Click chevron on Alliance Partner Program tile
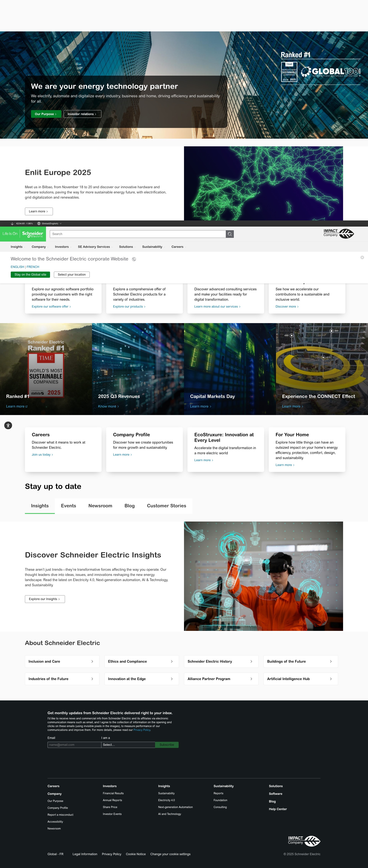The height and width of the screenshot is (868, 368). coord(251,679)
